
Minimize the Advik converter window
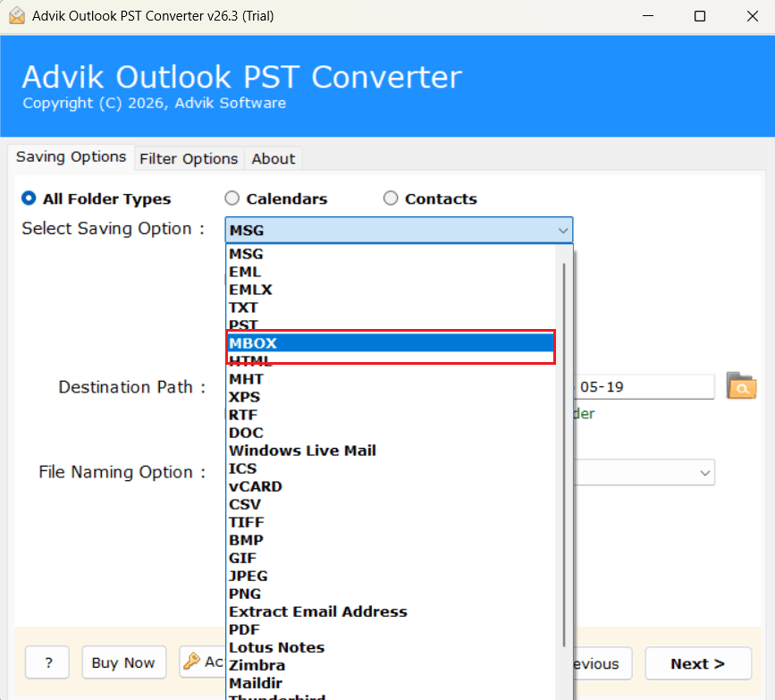tap(648, 16)
